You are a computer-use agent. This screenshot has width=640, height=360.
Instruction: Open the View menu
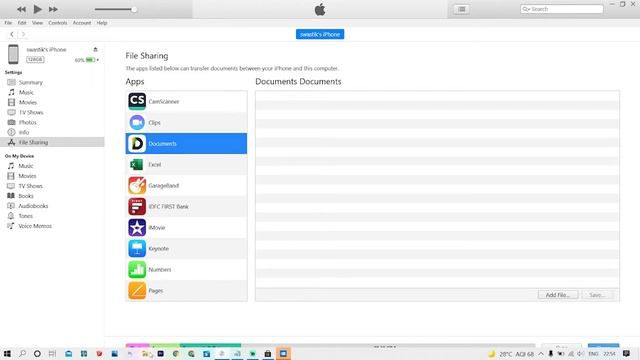point(37,23)
